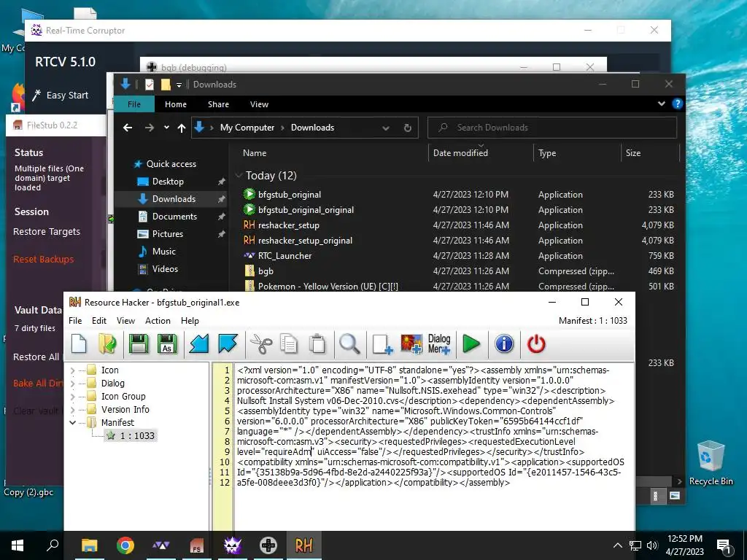
Task: Click the blue down-right arrow toolbar icon
Action: point(228,344)
